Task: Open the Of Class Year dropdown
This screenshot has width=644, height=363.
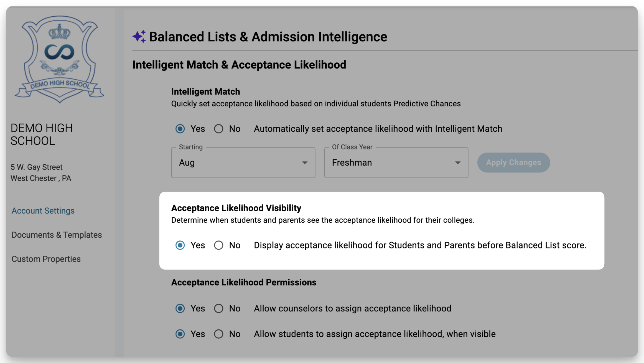Action: tap(396, 163)
